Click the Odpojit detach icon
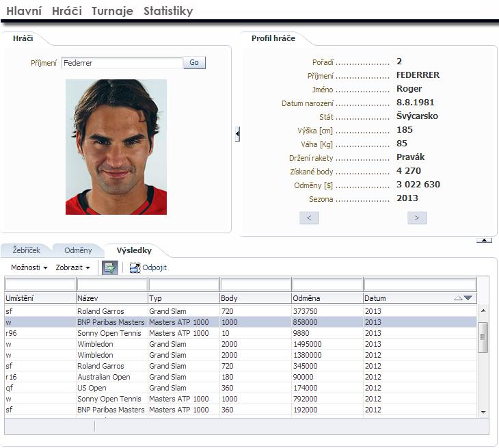 [x=135, y=268]
